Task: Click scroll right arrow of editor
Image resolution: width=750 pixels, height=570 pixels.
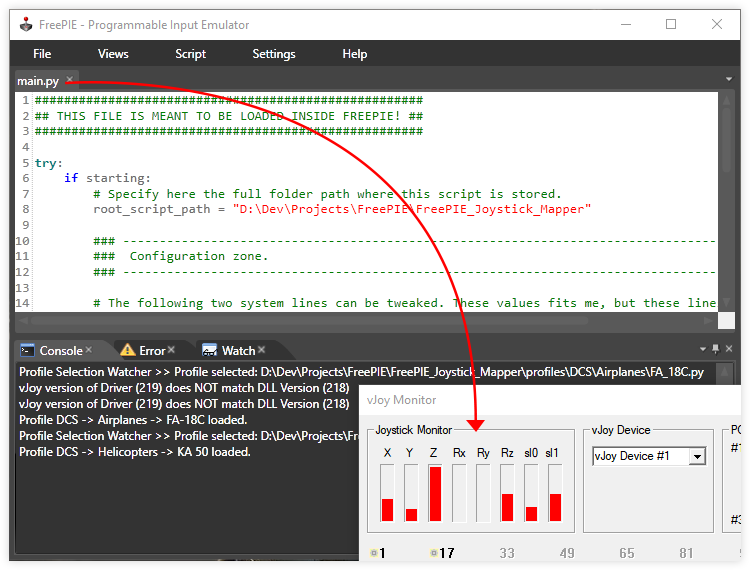Action: point(708,320)
